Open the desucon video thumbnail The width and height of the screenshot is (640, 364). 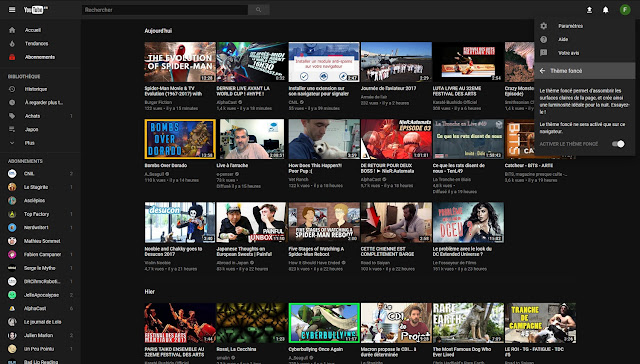(x=180, y=222)
